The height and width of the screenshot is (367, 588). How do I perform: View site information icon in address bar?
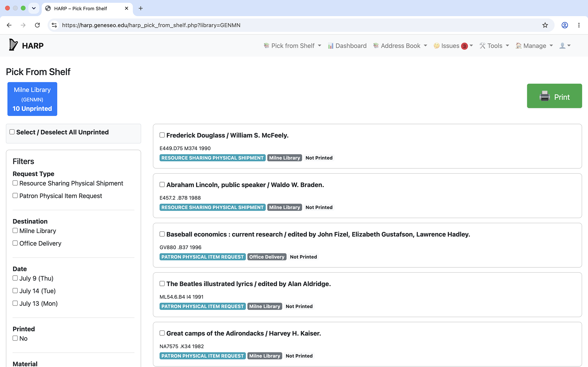pos(54,25)
